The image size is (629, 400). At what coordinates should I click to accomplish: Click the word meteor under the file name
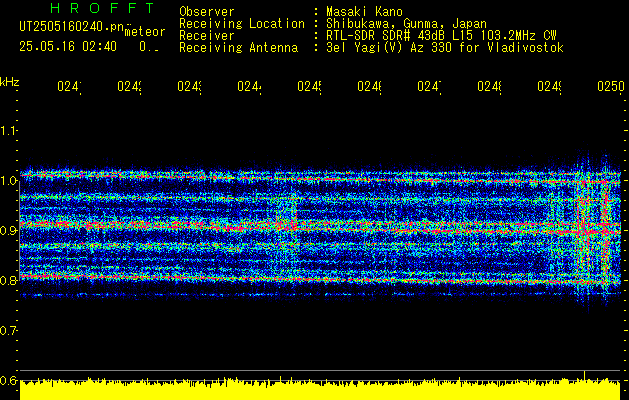click(145, 32)
